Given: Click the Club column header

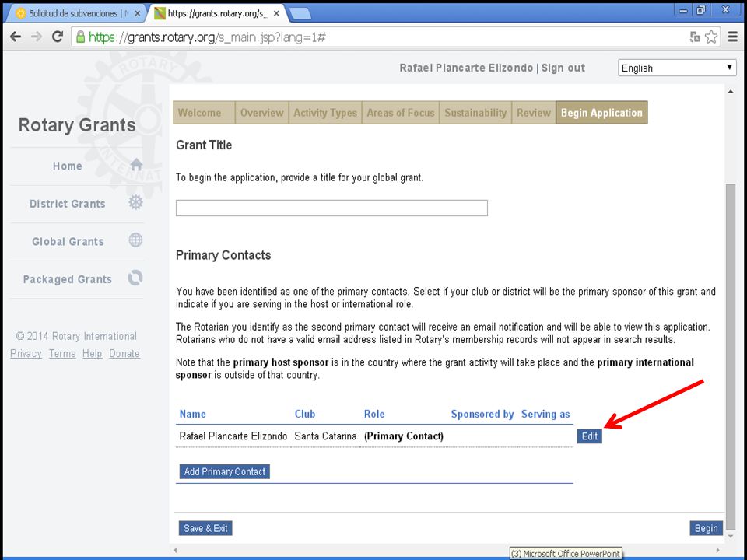Looking at the screenshot, I should pos(305,414).
